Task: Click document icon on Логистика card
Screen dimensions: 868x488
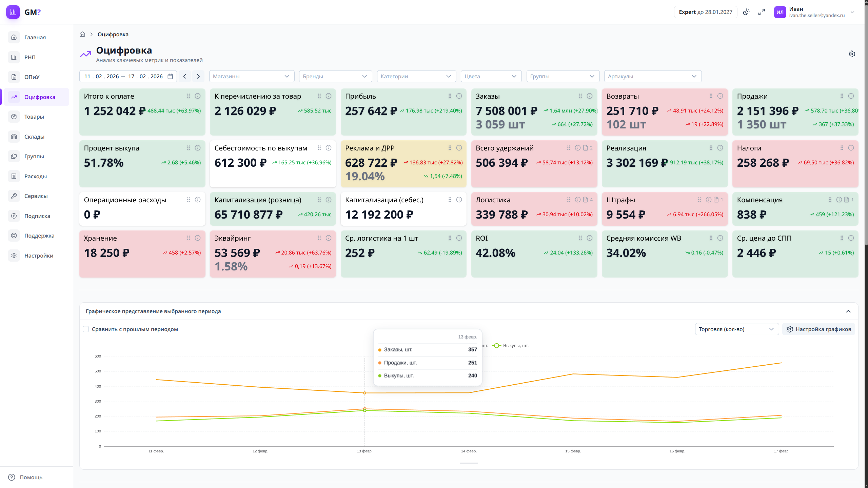Action: [x=586, y=200]
